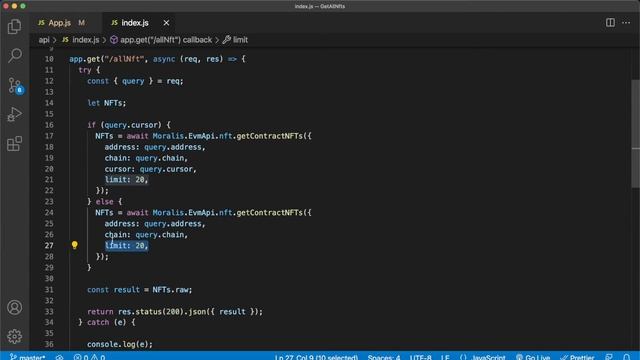This screenshot has height=360, width=640.
Task: Click the feedback icon in status bar
Action: click(609, 357)
